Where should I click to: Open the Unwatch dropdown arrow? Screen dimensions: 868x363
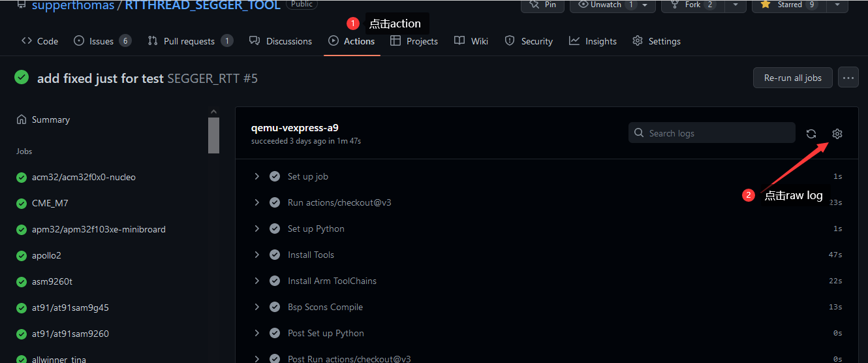click(644, 5)
